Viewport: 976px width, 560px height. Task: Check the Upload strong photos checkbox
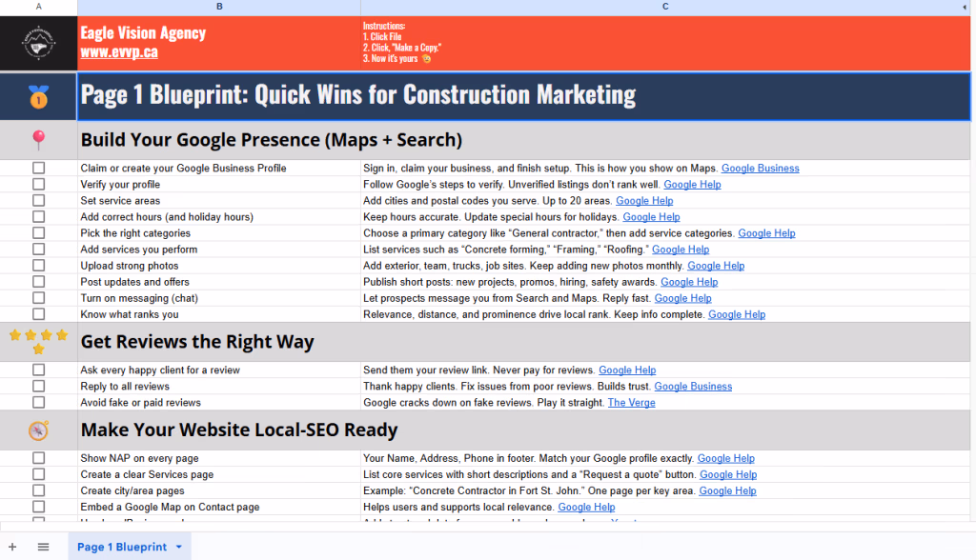[x=38, y=265]
